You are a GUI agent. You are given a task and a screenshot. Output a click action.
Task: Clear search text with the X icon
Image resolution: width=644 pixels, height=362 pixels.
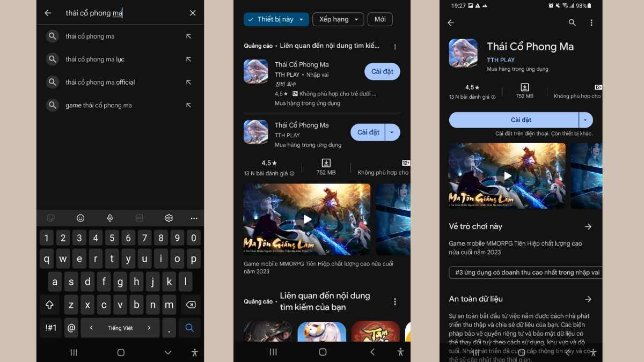point(193,13)
